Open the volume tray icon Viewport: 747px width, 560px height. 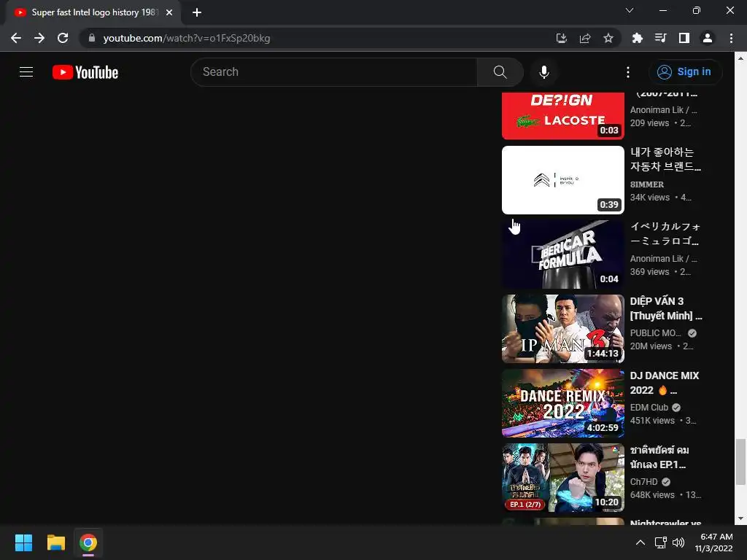pyautogui.click(x=678, y=542)
